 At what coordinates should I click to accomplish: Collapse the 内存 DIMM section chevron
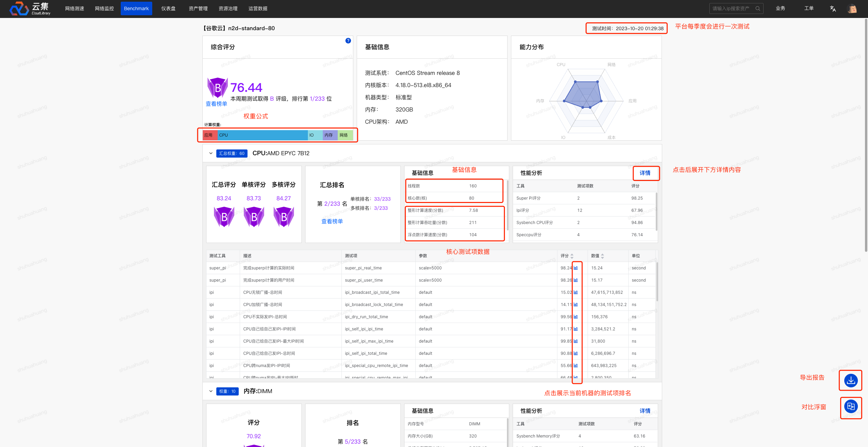point(211,391)
